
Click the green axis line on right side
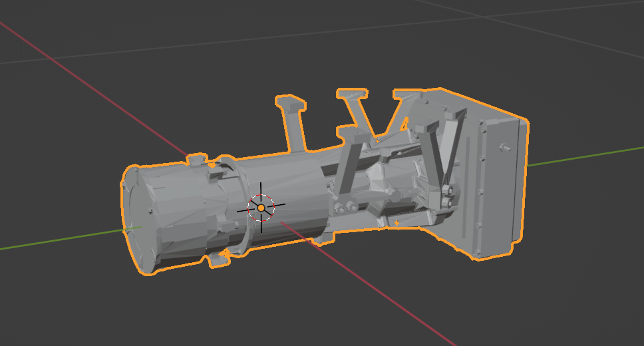coord(585,156)
